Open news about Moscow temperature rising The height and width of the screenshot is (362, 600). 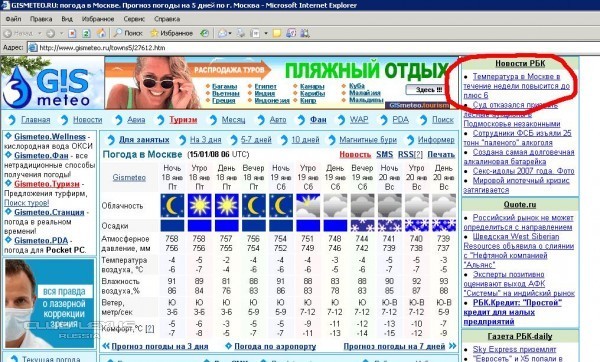pyautogui.click(x=517, y=86)
